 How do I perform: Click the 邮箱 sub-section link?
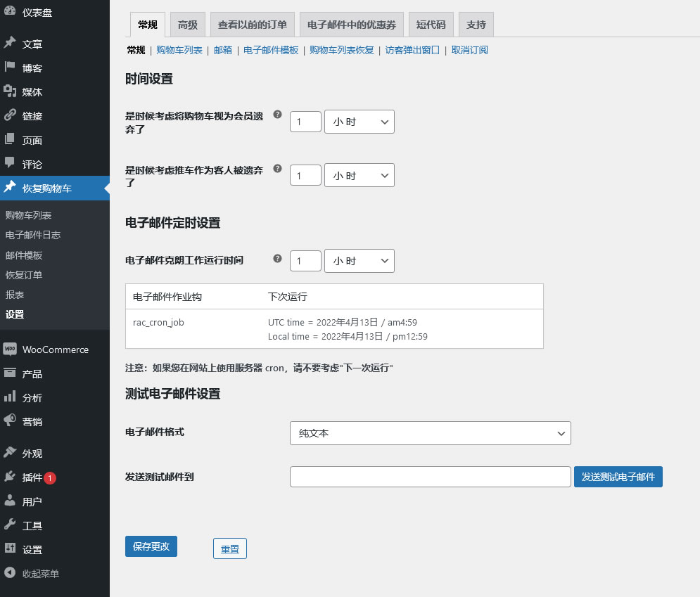[x=223, y=50]
